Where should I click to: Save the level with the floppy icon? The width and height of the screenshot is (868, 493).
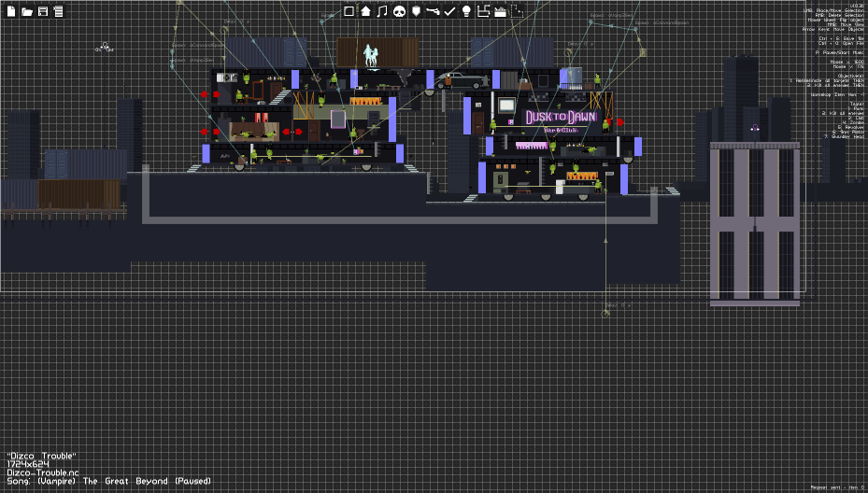[43, 11]
